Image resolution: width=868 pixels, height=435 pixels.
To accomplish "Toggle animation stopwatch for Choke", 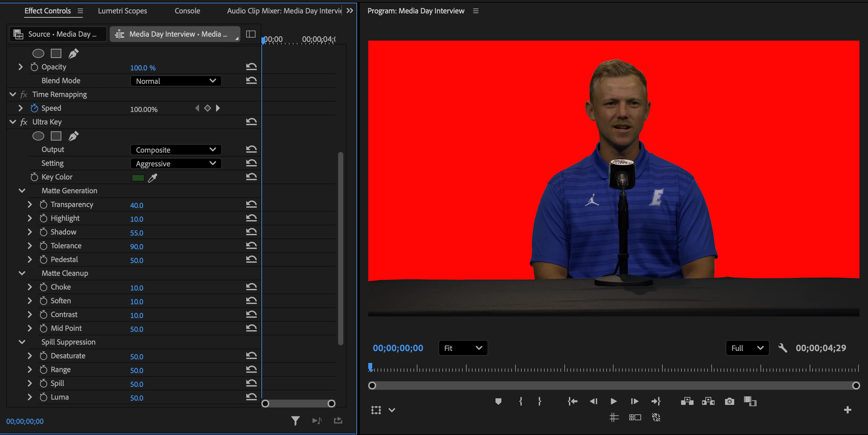I will [x=44, y=287].
